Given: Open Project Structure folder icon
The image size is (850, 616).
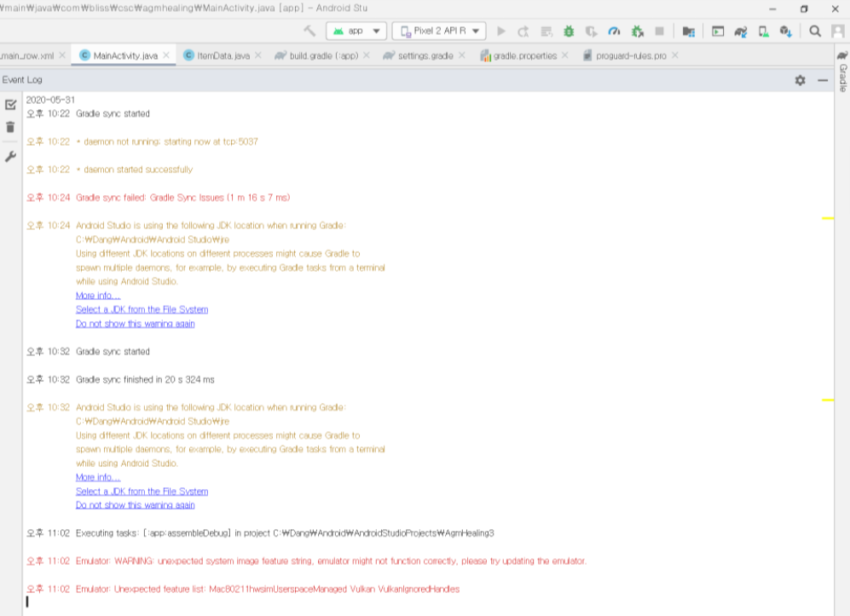Looking at the screenshot, I should tap(689, 32).
